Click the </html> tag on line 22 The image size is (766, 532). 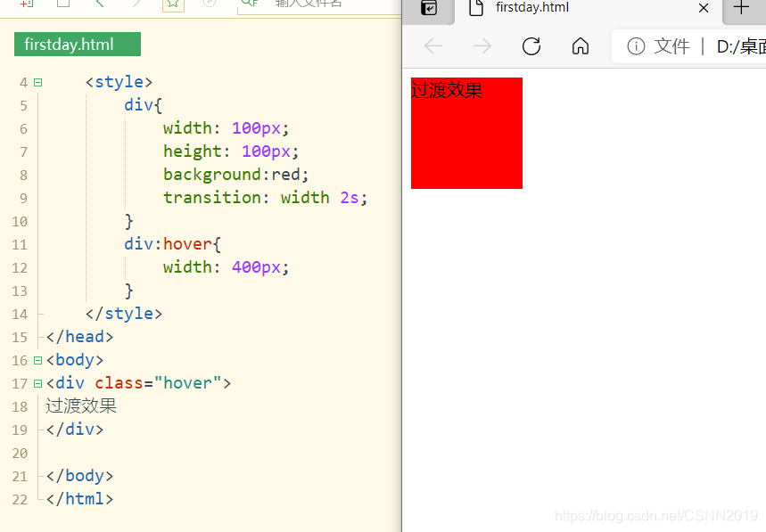coord(79,499)
